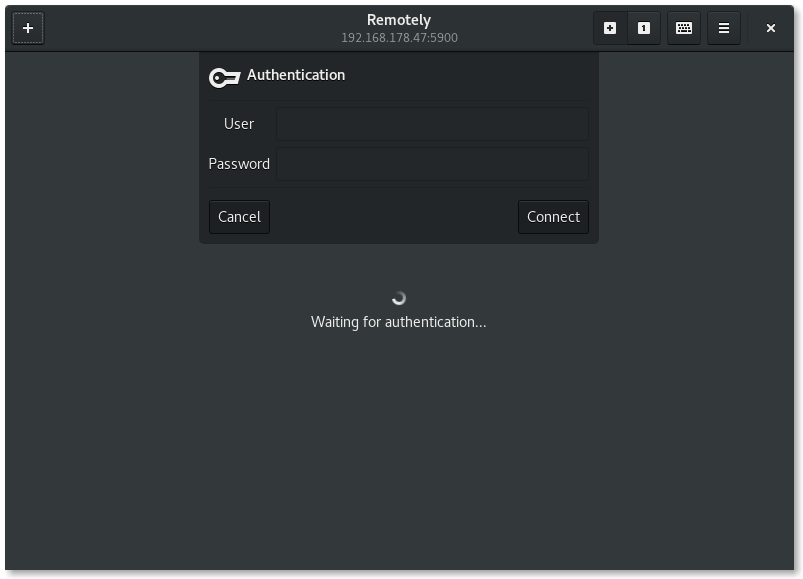803x579 pixels.
Task: Click the new connection plus button
Action: point(28,28)
